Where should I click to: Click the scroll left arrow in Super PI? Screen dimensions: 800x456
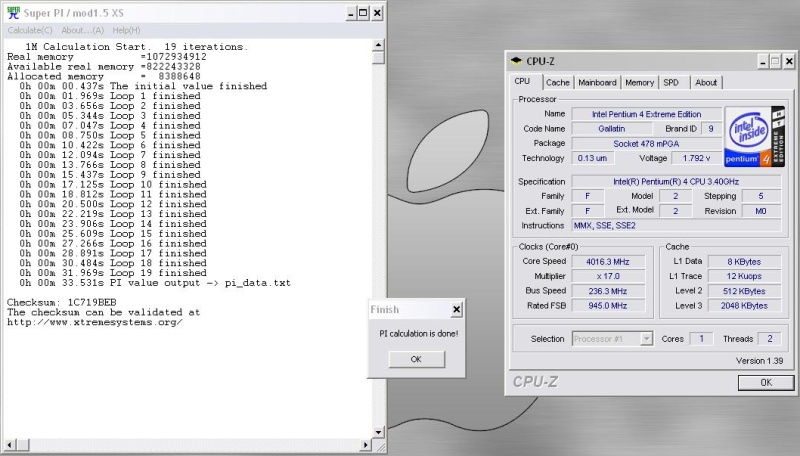10,445
